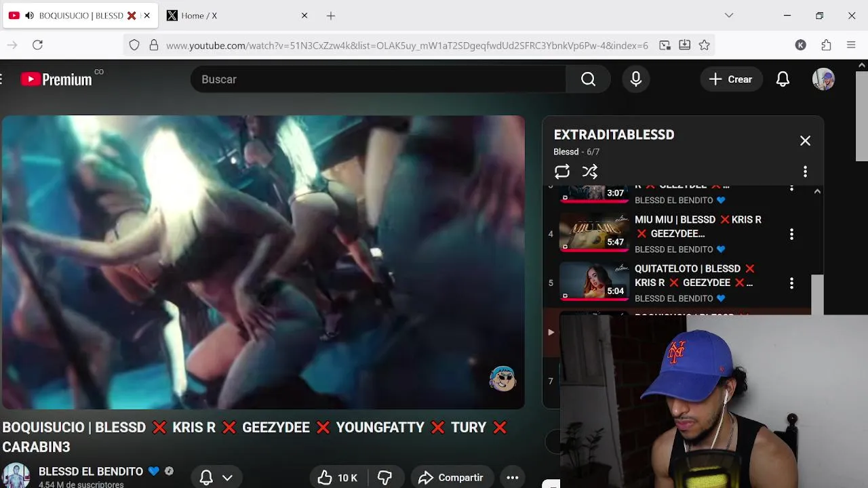Screen dimensions: 868x488
Task: Open the Firefox account K icon
Action: pyautogui.click(x=801, y=45)
